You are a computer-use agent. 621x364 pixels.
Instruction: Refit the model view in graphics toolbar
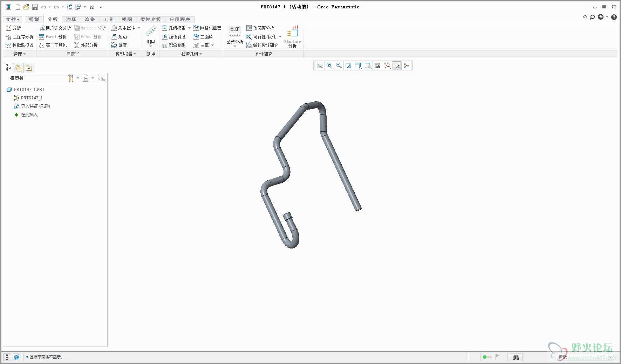pyautogui.click(x=320, y=65)
